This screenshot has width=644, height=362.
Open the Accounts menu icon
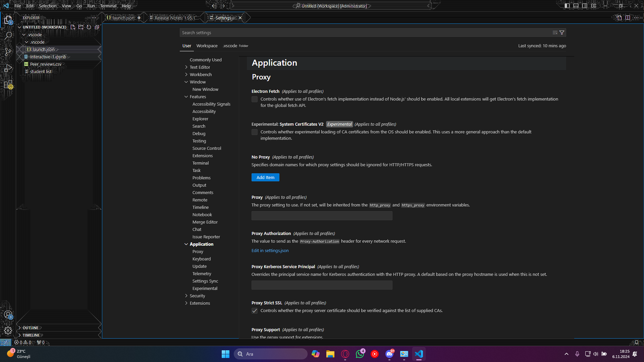tap(8, 315)
